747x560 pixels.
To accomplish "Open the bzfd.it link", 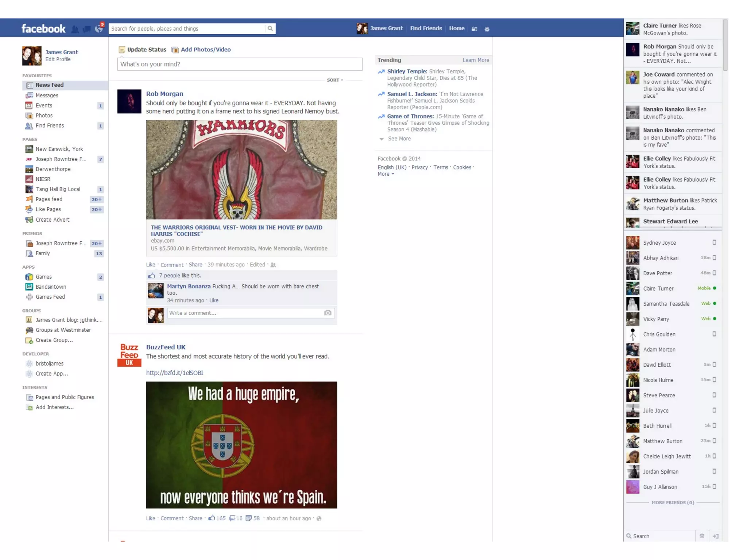I will click(x=174, y=373).
